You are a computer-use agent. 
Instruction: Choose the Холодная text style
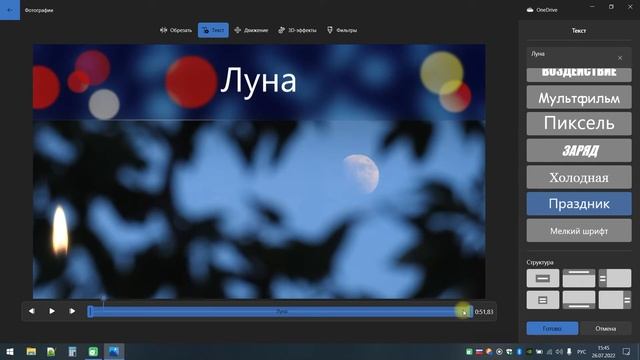click(579, 177)
